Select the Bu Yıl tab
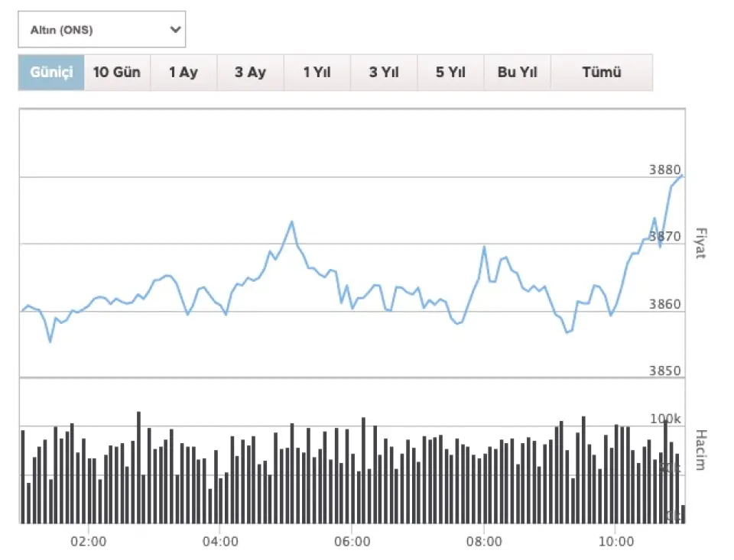Image resolution: width=734 pixels, height=560 pixels. coord(517,73)
